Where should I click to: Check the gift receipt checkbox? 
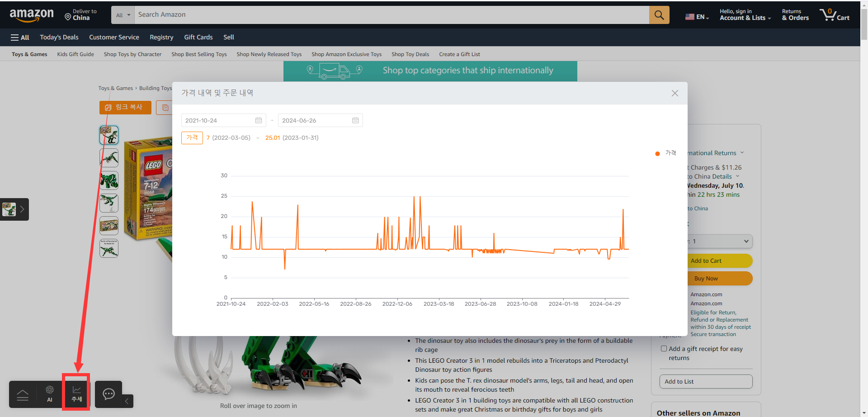coord(664,349)
